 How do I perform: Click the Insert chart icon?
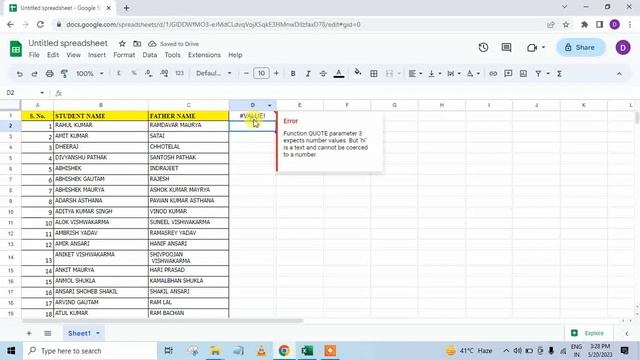coord(523,73)
